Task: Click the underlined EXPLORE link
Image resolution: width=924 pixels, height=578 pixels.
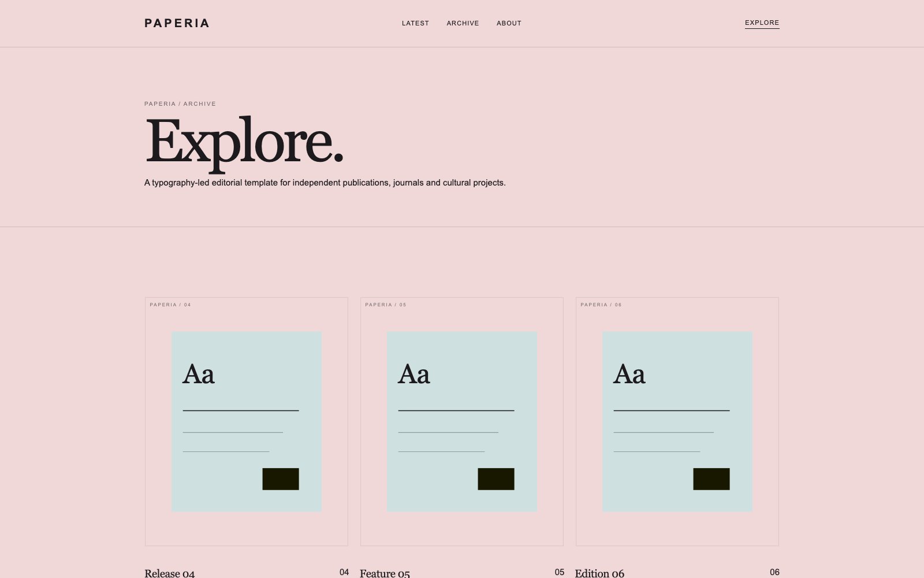Action: [x=762, y=23]
